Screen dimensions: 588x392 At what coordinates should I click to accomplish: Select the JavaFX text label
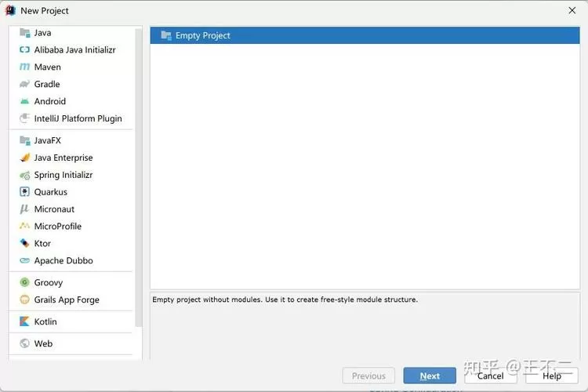[48, 140]
